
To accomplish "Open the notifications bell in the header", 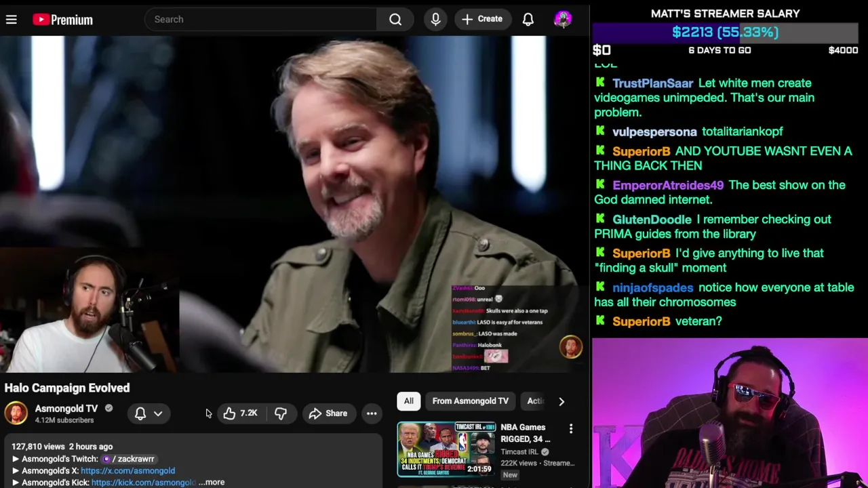I will click(x=528, y=20).
